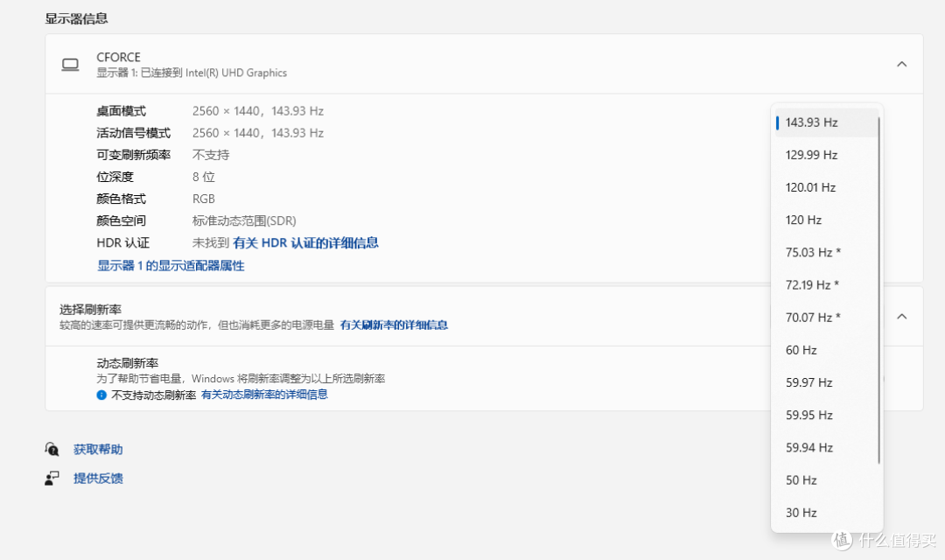
Task: Click the HDR 认证 label
Action: 123,243
